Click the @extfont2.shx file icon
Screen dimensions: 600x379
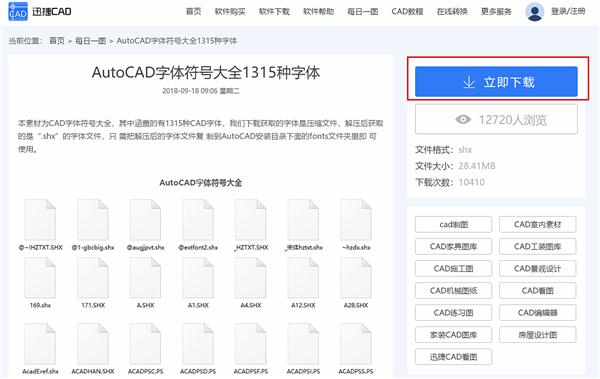click(198, 220)
